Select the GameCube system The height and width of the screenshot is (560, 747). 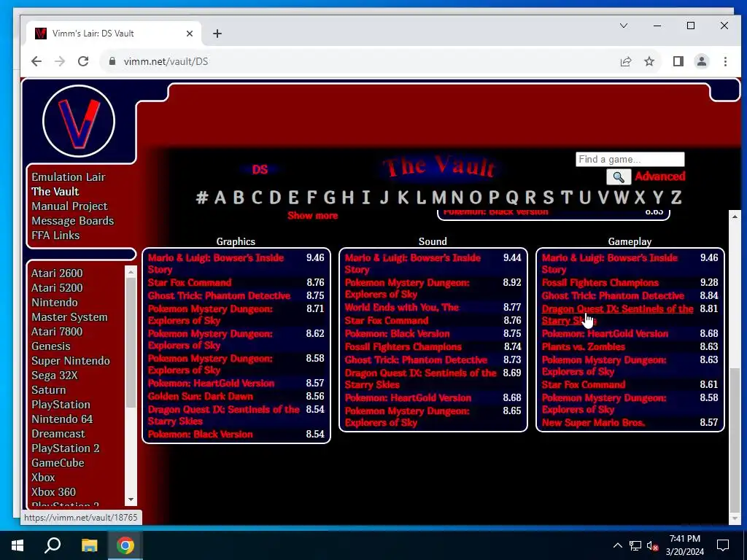pos(58,463)
